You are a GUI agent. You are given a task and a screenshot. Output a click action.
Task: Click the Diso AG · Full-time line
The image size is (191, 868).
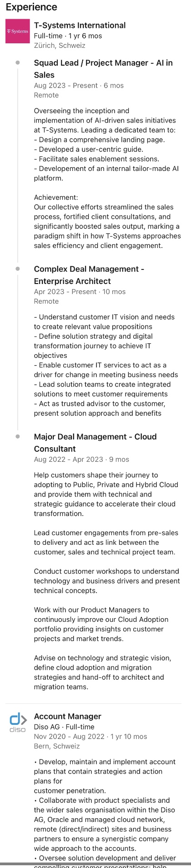pyautogui.click(x=64, y=727)
